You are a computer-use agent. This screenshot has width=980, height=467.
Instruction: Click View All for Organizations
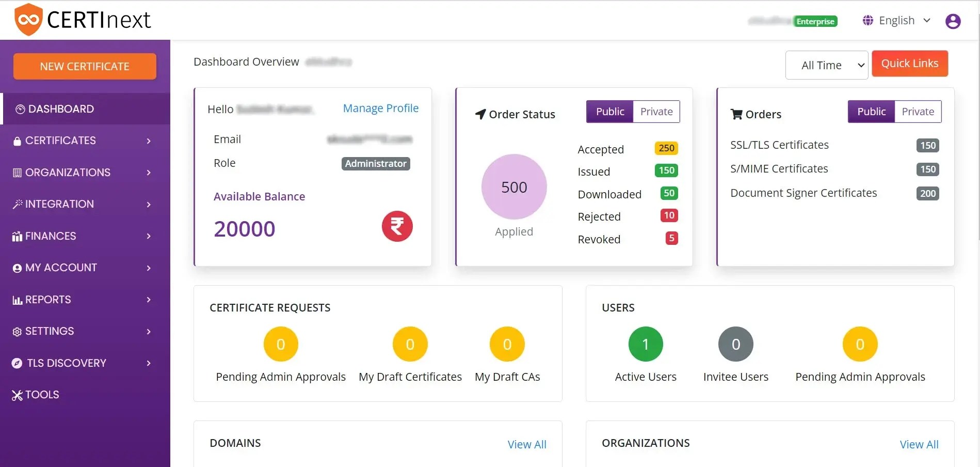tap(919, 444)
